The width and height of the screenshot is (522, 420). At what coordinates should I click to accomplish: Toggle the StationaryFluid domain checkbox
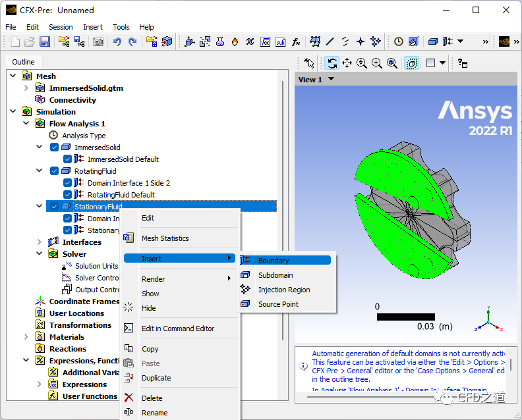(x=54, y=207)
